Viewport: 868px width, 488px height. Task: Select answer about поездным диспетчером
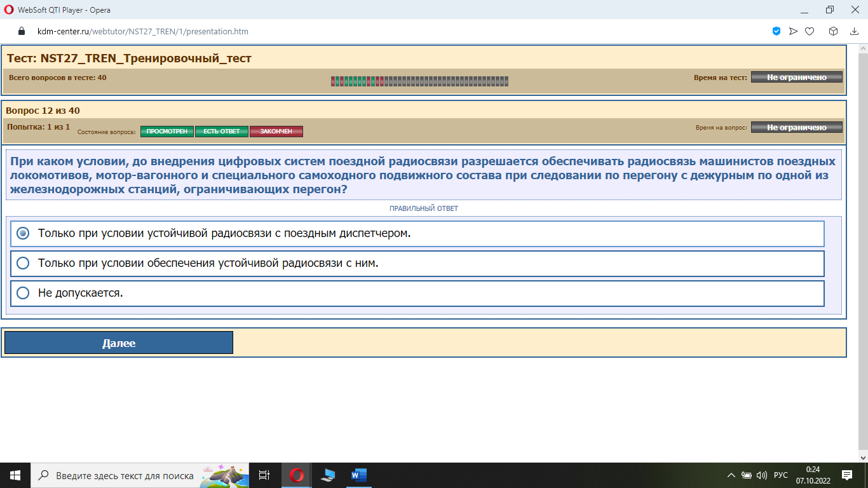[x=417, y=233]
